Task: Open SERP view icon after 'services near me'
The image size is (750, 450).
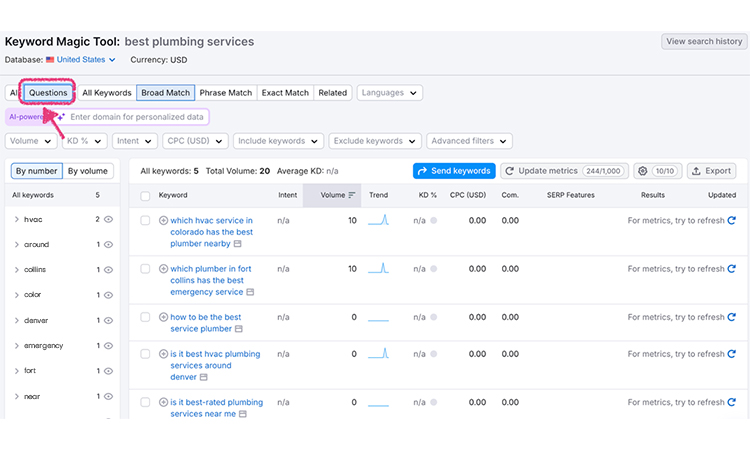Action: point(243,414)
